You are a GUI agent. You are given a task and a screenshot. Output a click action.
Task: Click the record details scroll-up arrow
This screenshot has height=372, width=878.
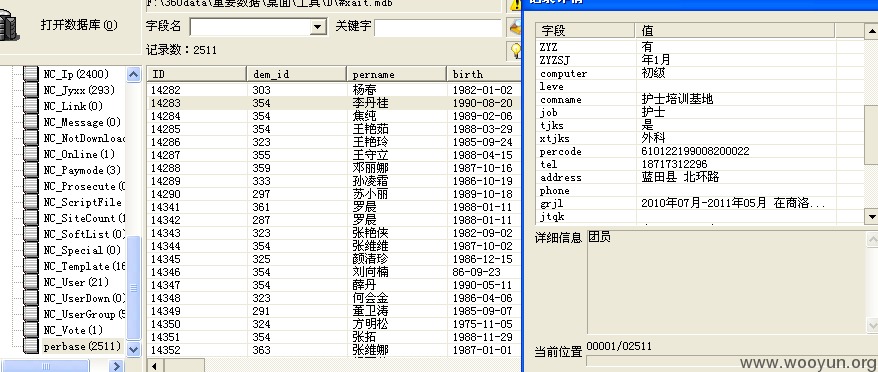(871, 30)
